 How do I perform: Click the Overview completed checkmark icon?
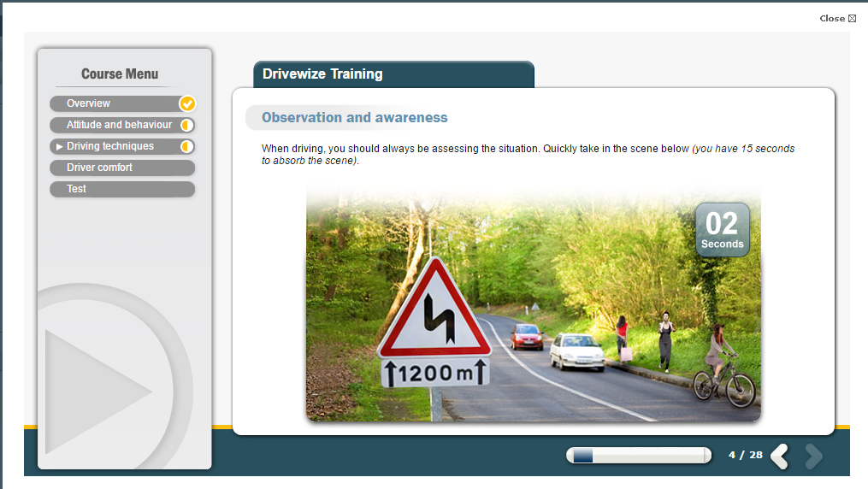click(x=187, y=103)
